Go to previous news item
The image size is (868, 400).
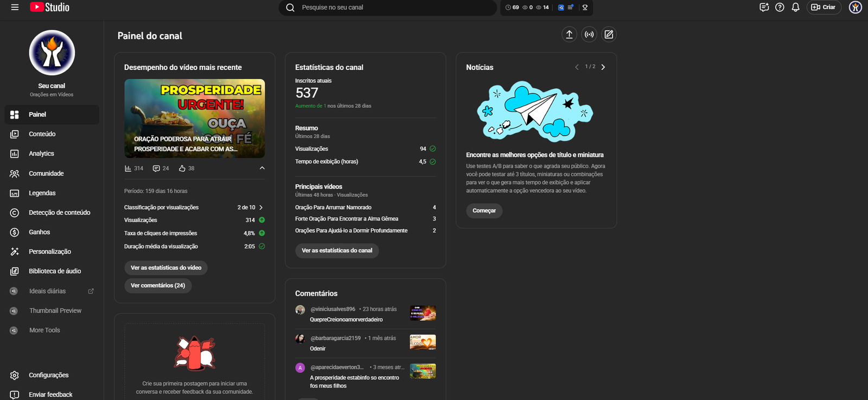point(577,67)
